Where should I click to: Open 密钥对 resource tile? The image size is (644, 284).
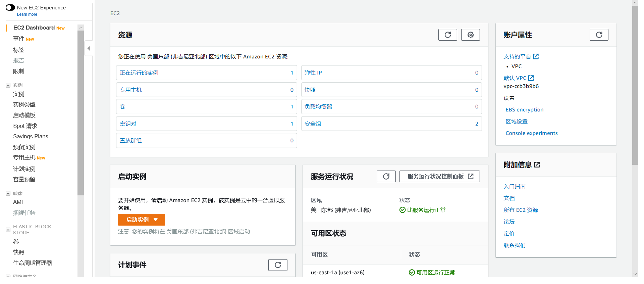point(206,124)
